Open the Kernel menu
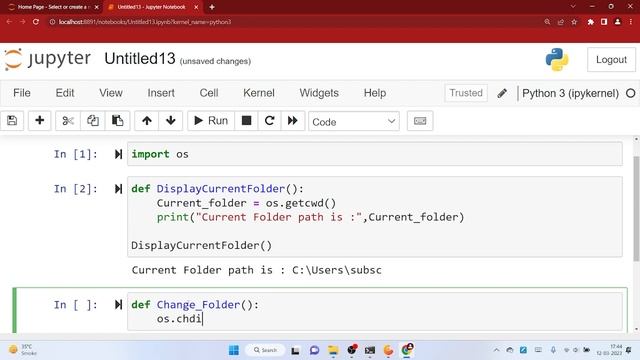The height and width of the screenshot is (360, 640). [259, 93]
